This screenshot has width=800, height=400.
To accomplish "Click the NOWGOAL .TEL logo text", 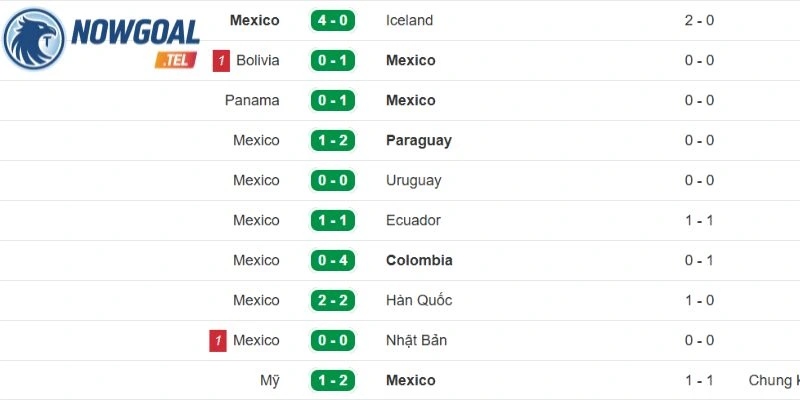I will pos(135,42).
